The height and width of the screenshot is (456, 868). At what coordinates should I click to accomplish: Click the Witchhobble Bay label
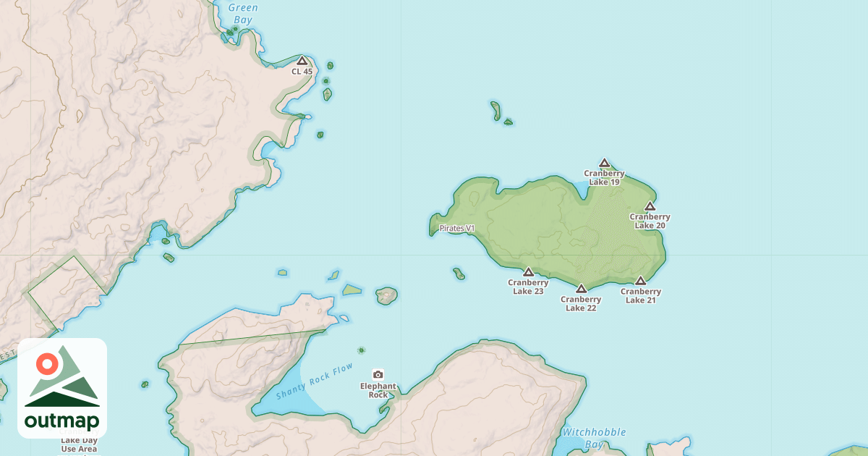[594, 438]
